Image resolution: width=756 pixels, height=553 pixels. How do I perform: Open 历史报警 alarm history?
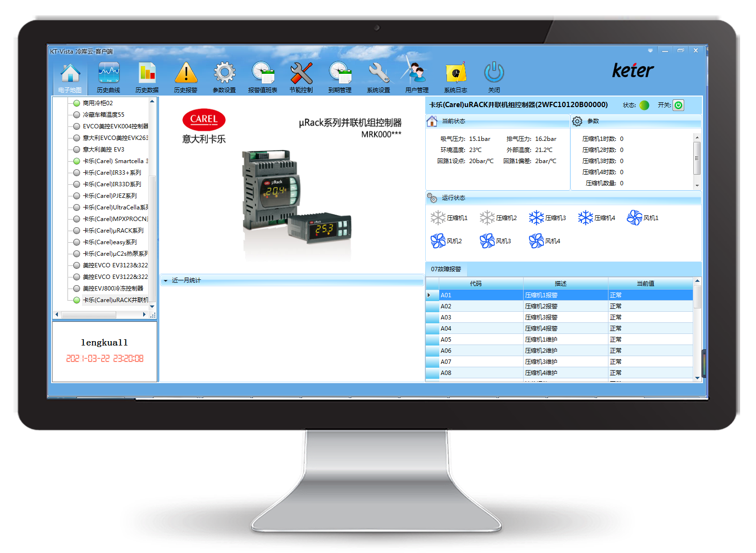186,77
